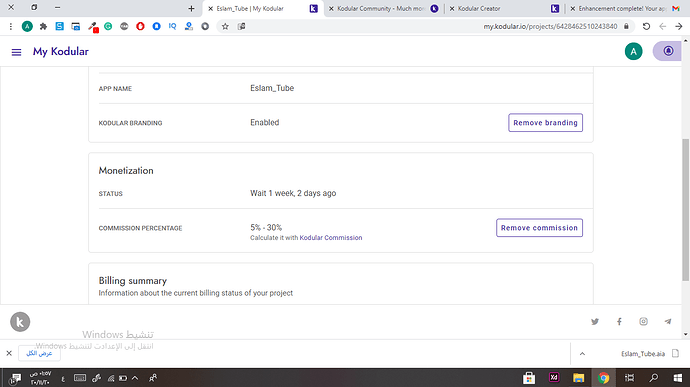Close the Kodular Community tab
This screenshot has width=690, height=387.
[331, 8]
